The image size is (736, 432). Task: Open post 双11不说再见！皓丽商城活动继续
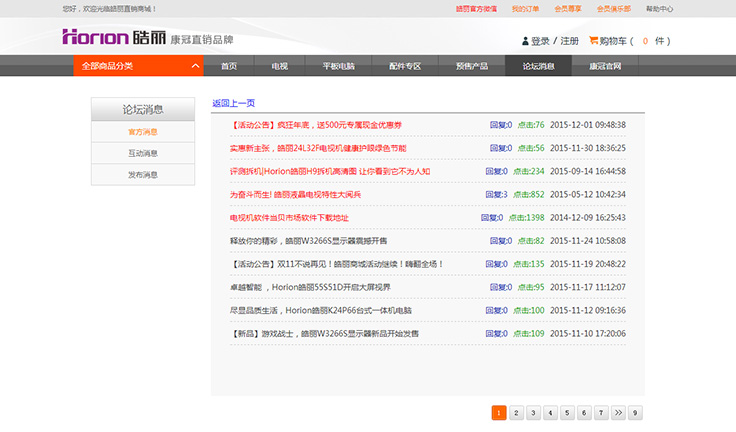[337, 264]
